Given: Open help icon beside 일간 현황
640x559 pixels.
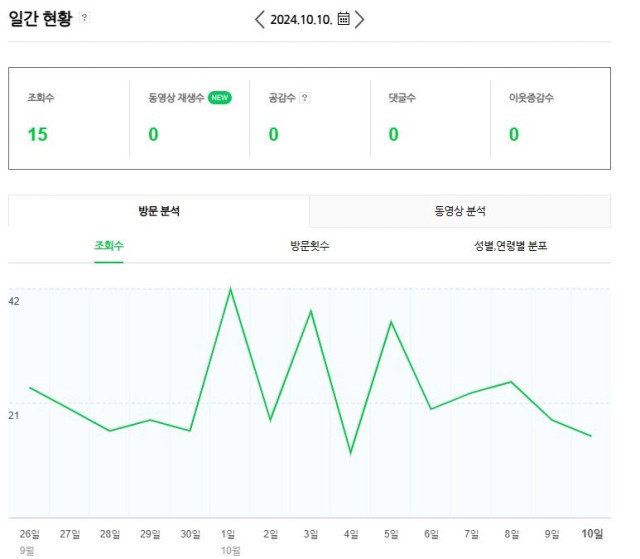Looking at the screenshot, I should point(84,18).
